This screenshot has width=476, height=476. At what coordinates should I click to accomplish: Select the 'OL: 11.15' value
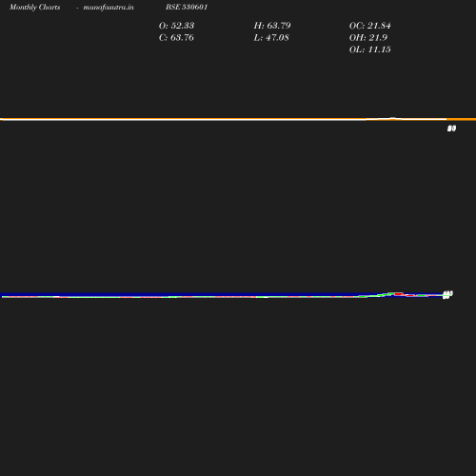pyautogui.click(x=369, y=50)
